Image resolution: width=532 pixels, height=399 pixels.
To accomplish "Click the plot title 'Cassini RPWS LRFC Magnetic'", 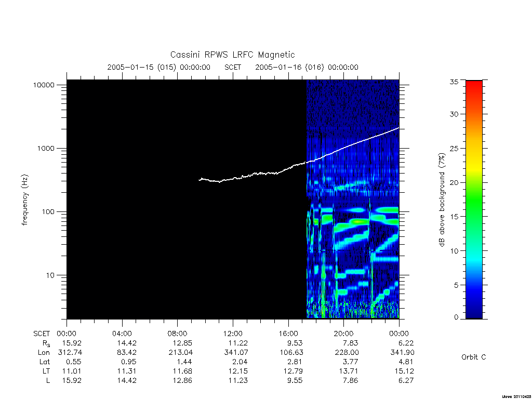I will (x=232, y=55).
